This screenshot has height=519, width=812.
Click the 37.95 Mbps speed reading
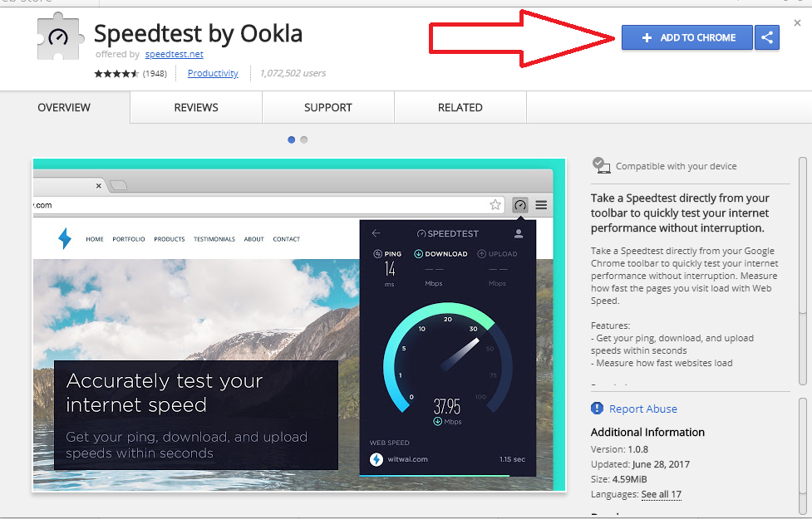coord(447,406)
